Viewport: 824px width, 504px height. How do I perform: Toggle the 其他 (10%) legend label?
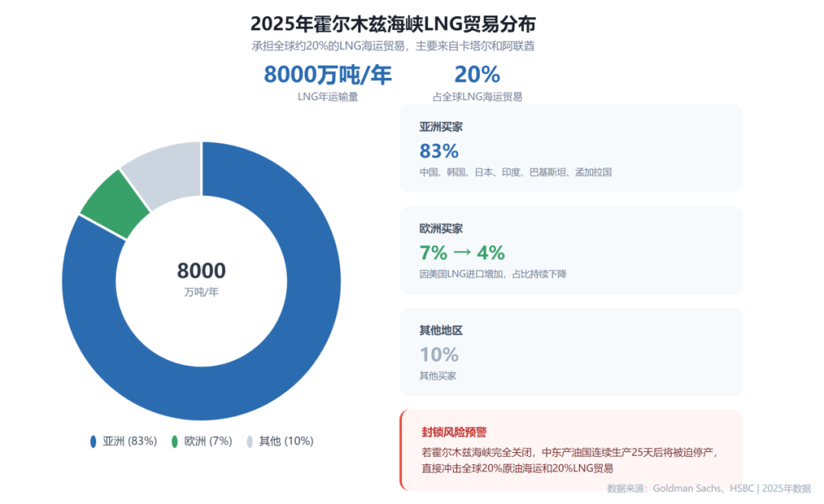[286, 441]
